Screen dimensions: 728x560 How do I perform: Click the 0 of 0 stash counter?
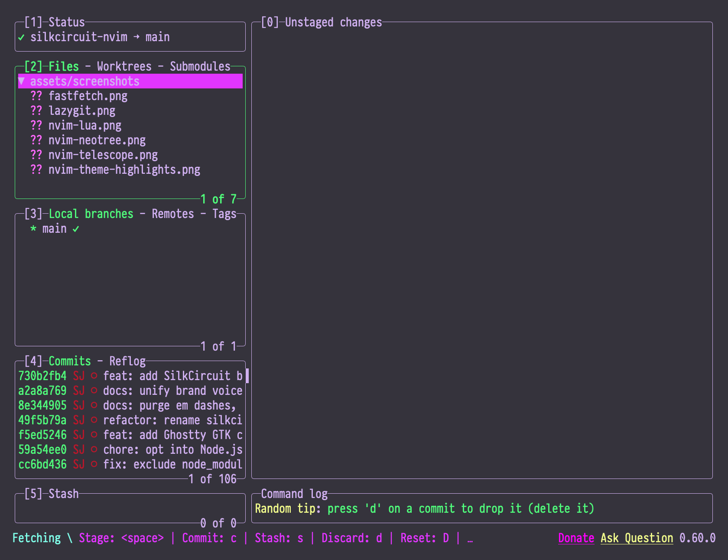tap(218, 523)
